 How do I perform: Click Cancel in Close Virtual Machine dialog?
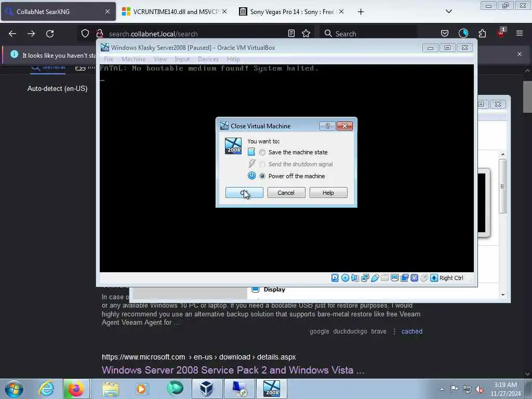coord(286,193)
